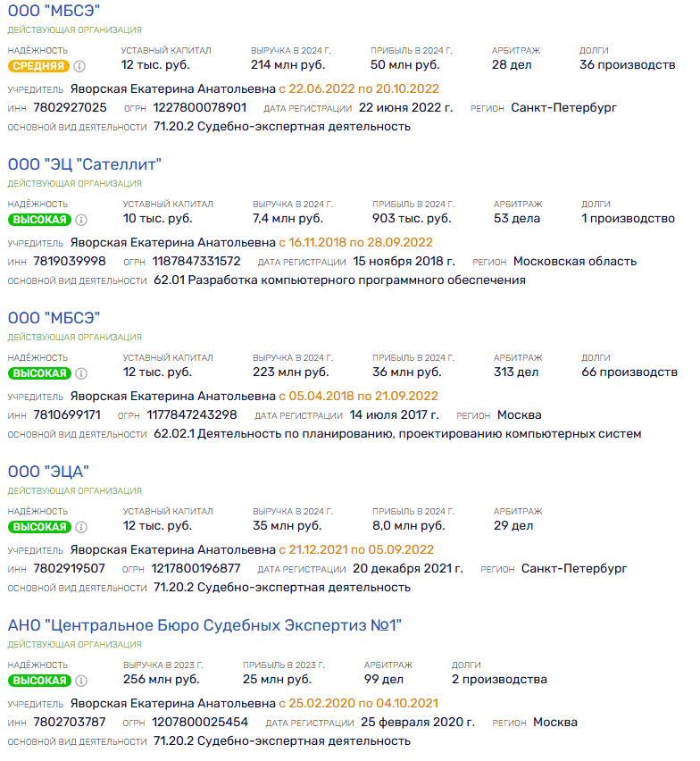Click INN 7819039998 value
The height and width of the screenshot is (761, 700).
[70, 261]
